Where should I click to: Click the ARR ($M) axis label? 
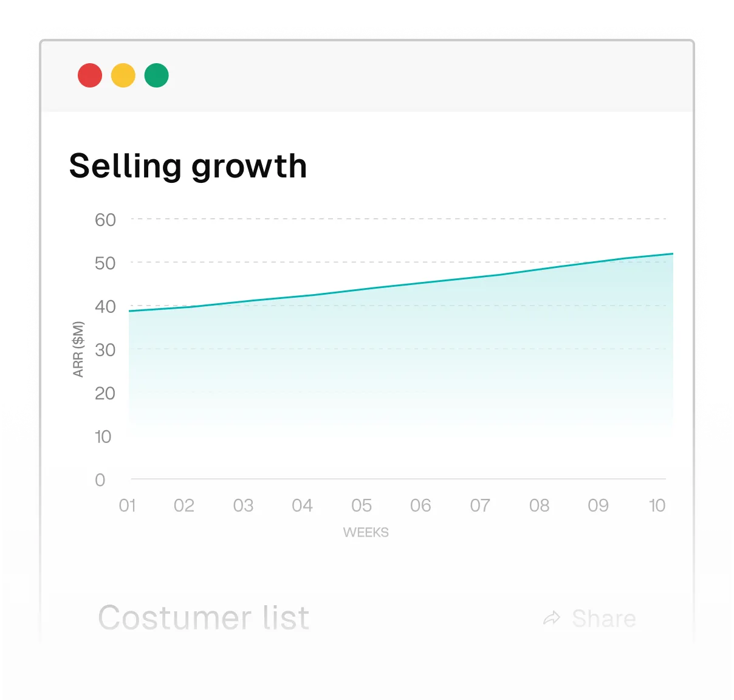pos(78,348)
